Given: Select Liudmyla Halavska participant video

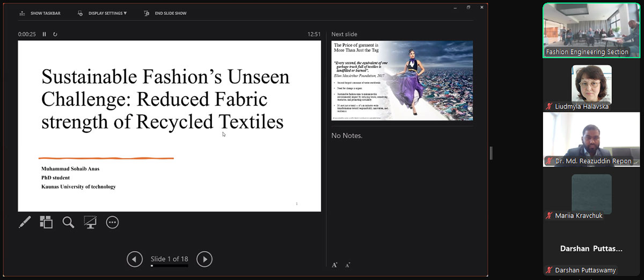Looking at the screenshot, I should tap(591, 83).
